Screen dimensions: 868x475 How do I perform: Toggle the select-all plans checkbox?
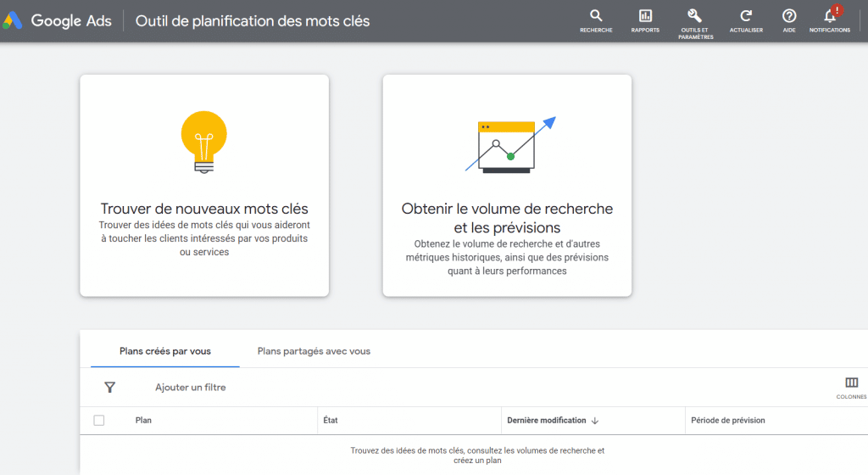99,420
